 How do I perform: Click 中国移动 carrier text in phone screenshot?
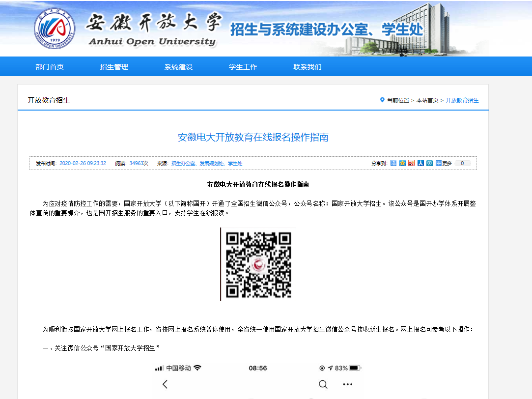178,368
